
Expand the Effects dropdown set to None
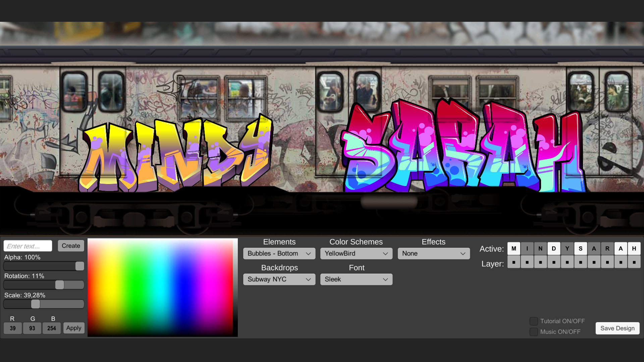click(433, 253)
